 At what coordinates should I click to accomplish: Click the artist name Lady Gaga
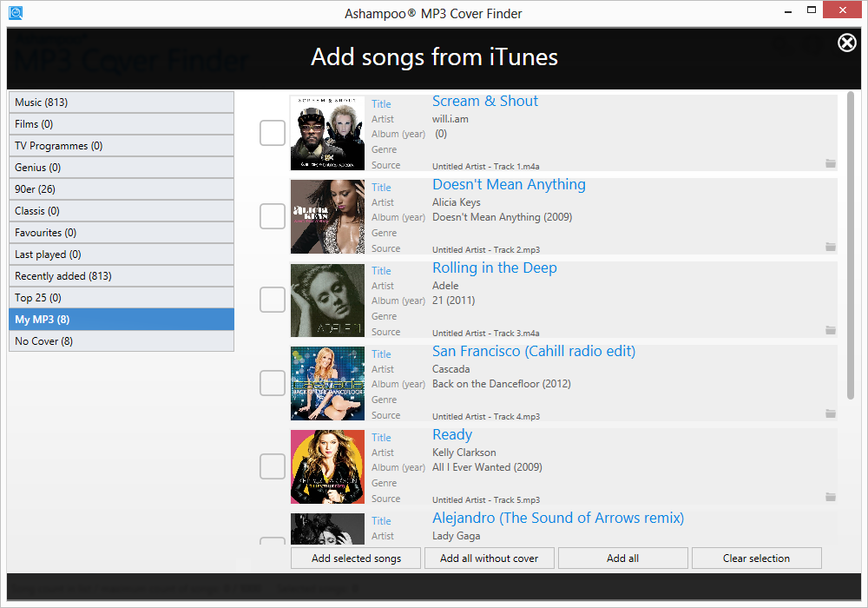pyautogui.click(x=457, y=536)
